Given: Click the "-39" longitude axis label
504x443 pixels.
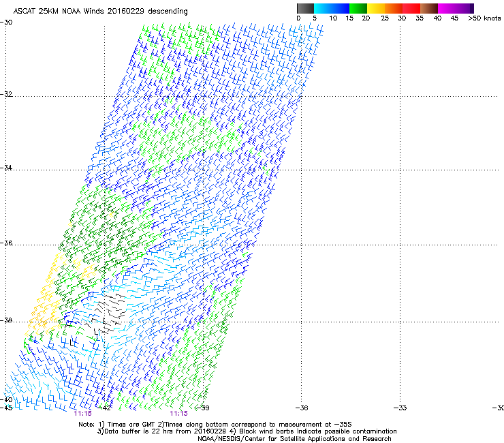Looking at the screenshot, I should coord(203,408).
